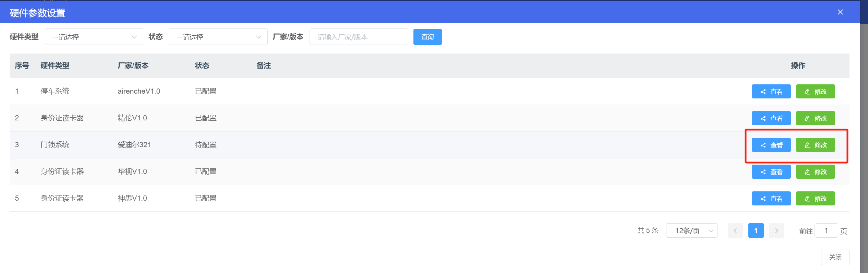The width and height of the screenshot is (868, 273).
Task: Select the 待配置 status cell
Action: tap(206, 145)
